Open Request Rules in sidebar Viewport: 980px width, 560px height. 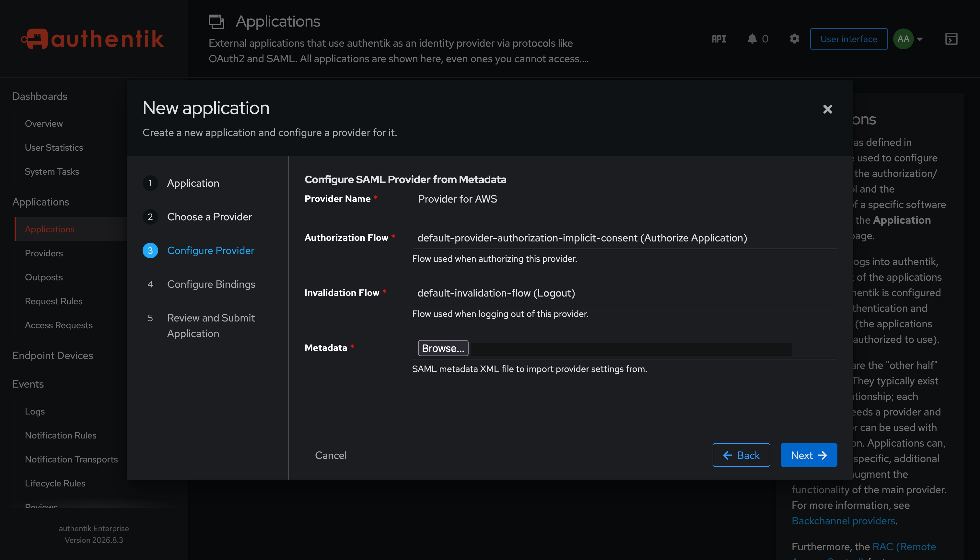(x=53, y=301)
